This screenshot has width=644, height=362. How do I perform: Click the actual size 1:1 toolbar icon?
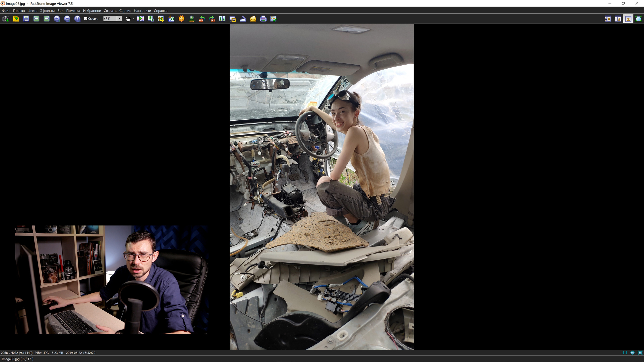pos(77,19)
